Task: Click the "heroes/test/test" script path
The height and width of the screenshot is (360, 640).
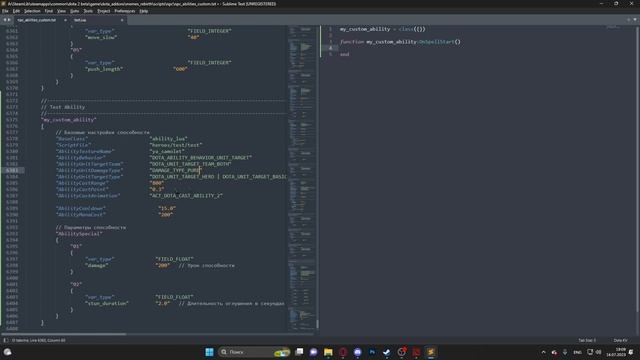Action: click(176, 145)
